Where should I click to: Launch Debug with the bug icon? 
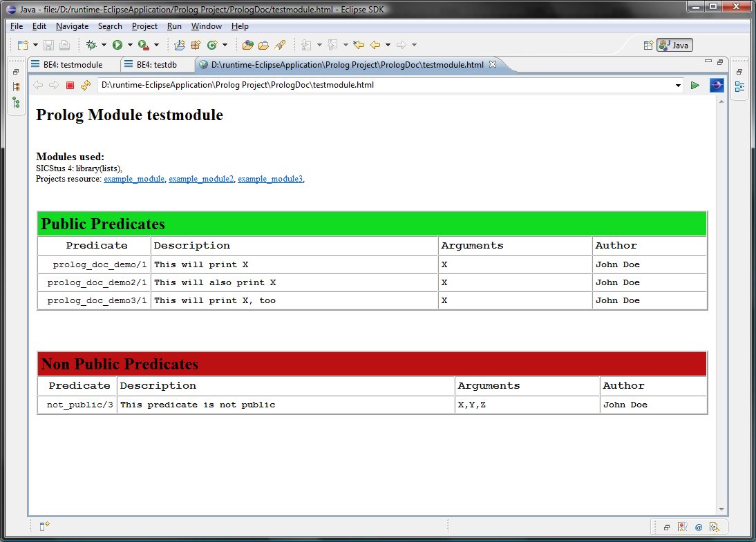click(x=91, y=45)
